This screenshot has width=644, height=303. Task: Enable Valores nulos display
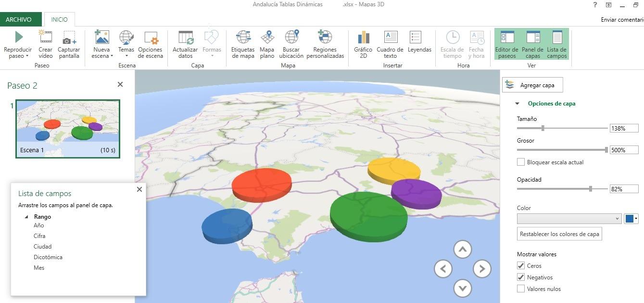point(520,289)
